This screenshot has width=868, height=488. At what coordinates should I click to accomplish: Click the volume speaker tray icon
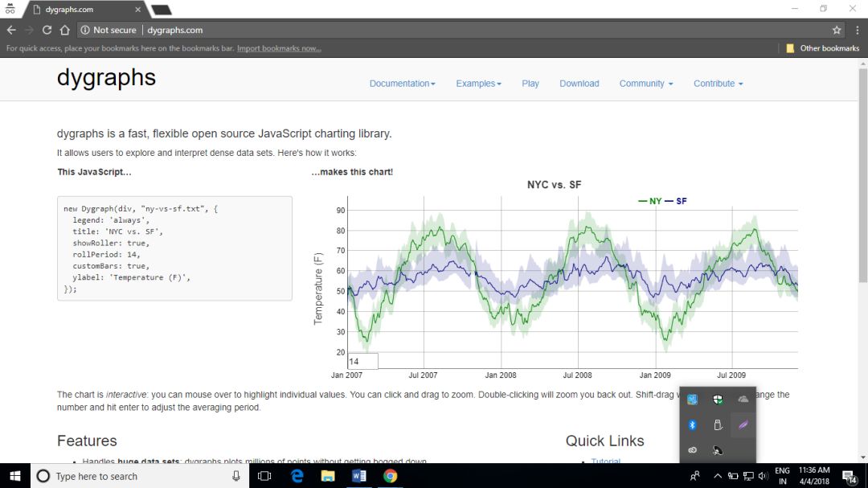click(x=763, y=476)
